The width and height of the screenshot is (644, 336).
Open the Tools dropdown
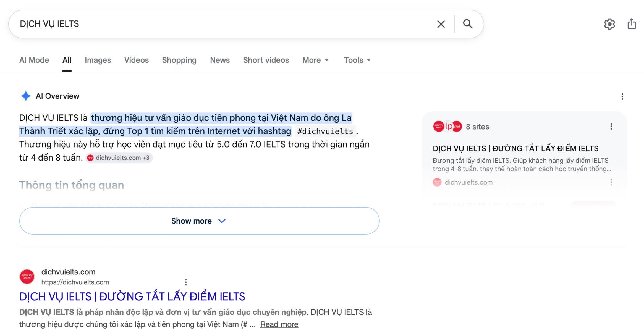tap(357, 60)
